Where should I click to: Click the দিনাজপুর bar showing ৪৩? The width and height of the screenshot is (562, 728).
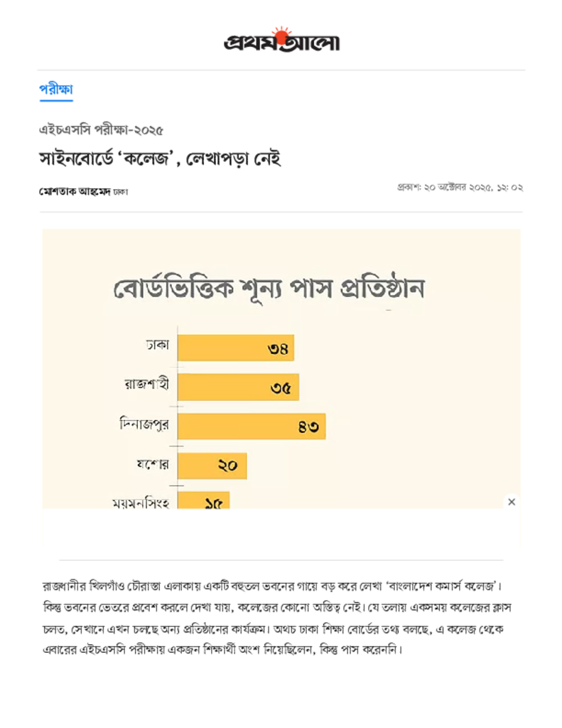[252, 427]
